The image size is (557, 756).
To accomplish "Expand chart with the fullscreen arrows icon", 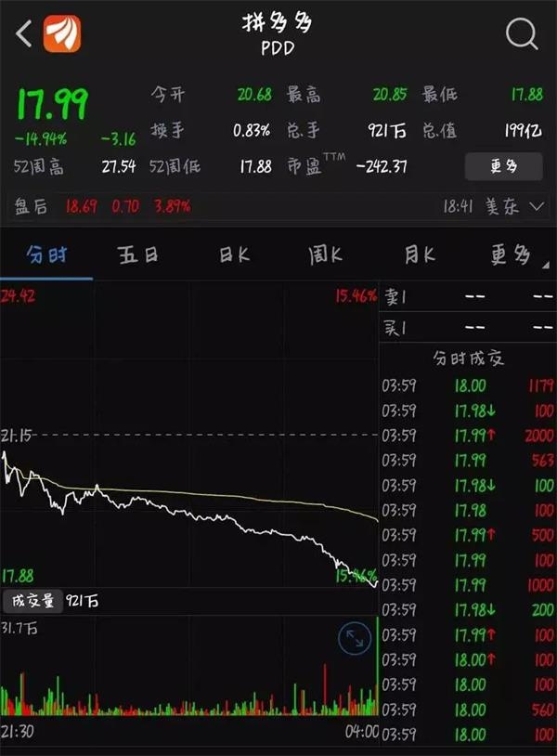I will [355, 638].
